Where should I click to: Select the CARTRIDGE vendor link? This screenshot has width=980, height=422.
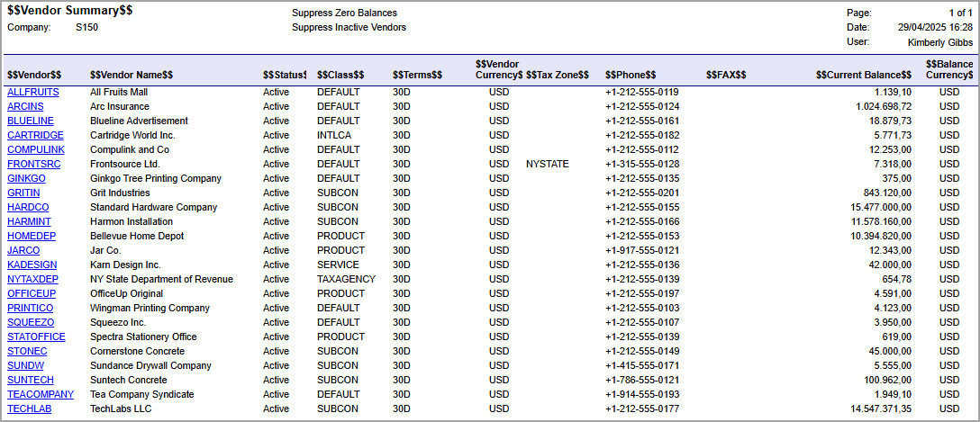[35, 135]
